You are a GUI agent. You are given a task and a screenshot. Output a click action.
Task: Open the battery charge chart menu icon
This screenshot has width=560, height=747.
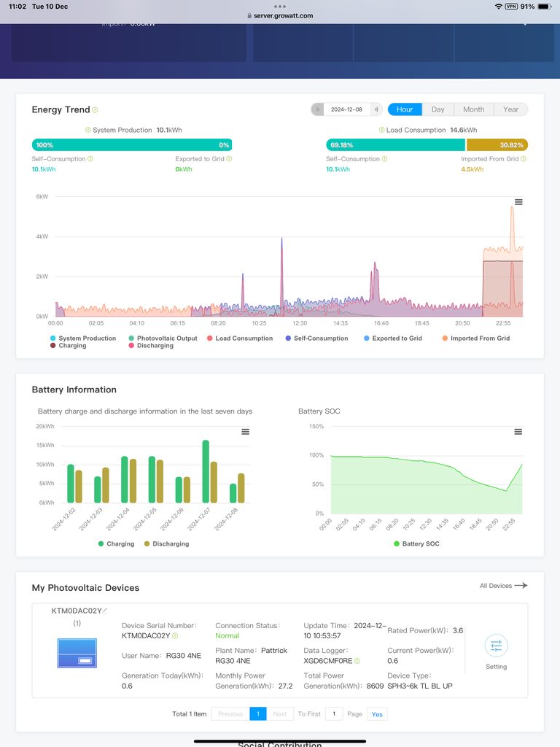point(245,432)
